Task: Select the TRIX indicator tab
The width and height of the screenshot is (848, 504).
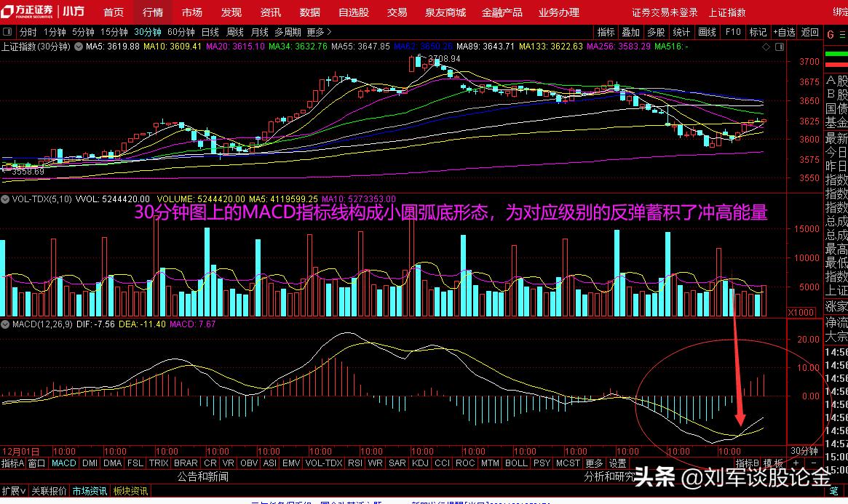Action: pyautogui.click(x=159, y=463)
